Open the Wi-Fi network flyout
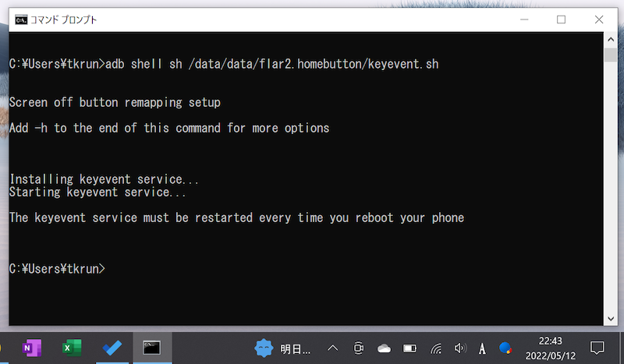This screenshot has width=624, height=364. tap(435, 348)
